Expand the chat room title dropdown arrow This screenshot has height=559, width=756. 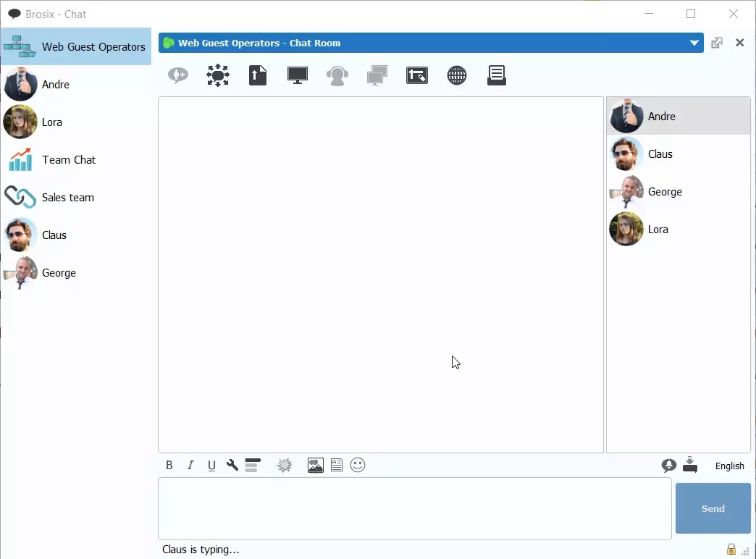click(694, 43)
